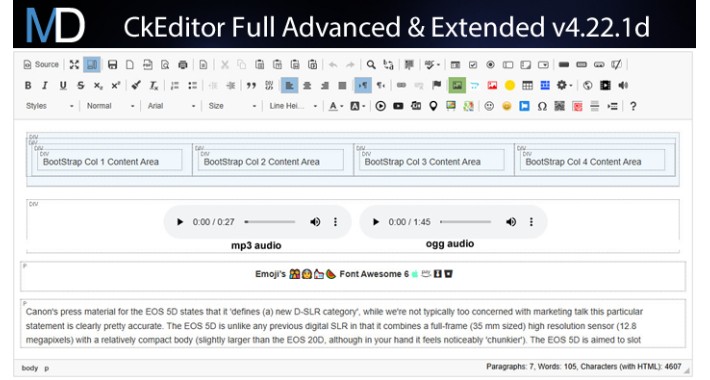Toggle Strikethrough formatting
The image size is (710, 380).
(81, 86)
